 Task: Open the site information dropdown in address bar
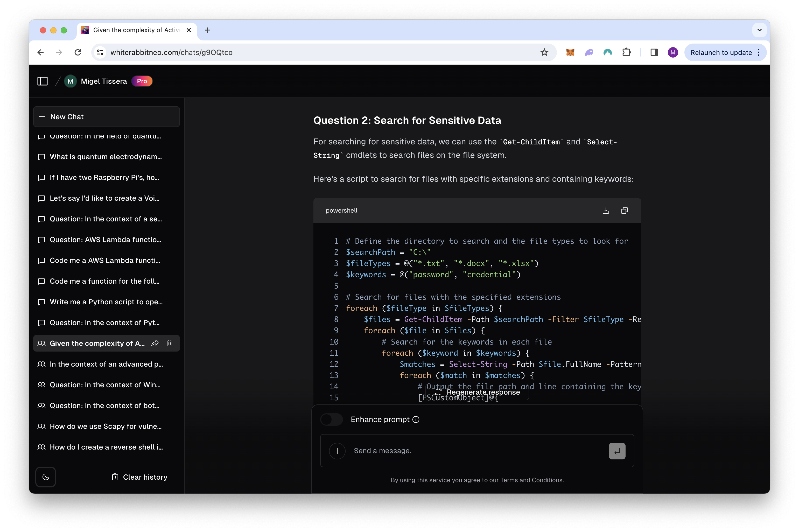100,52
